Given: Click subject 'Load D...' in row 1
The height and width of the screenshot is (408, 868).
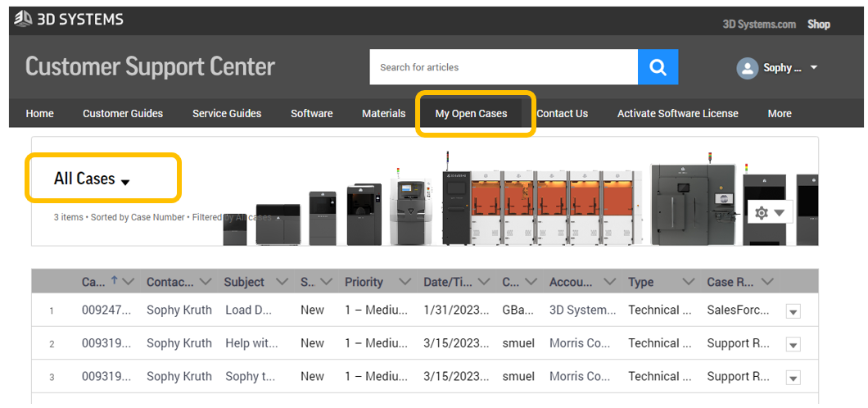Looking at the screenshot, I should (x=249, y=310).
